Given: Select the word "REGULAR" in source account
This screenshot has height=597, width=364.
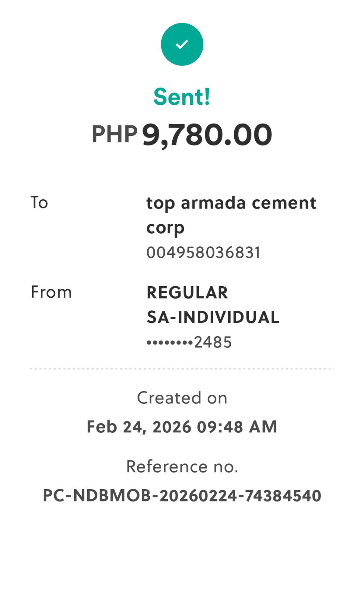Looking at the screenshot, I should (187, 293).
